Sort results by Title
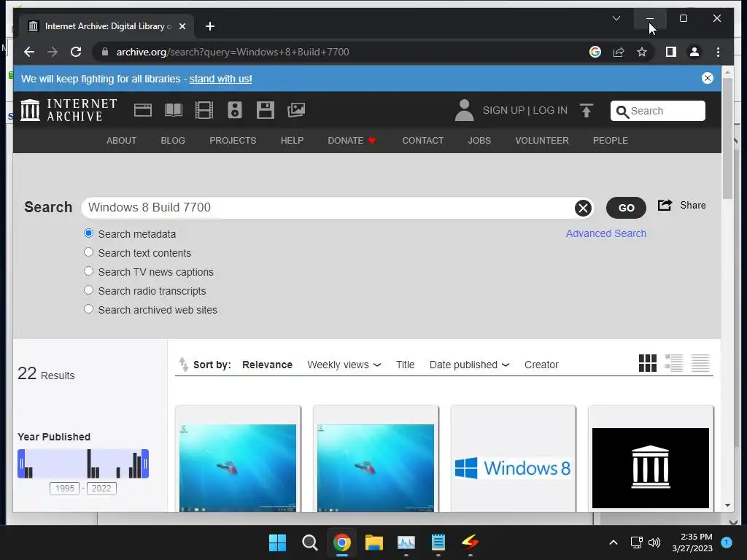The height and width of the screenshot is (560, 747). (x=406, y=365)
